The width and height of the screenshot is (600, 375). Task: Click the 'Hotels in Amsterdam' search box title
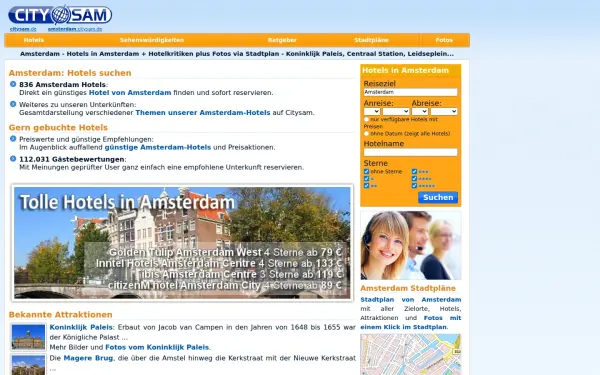(405, 70)
